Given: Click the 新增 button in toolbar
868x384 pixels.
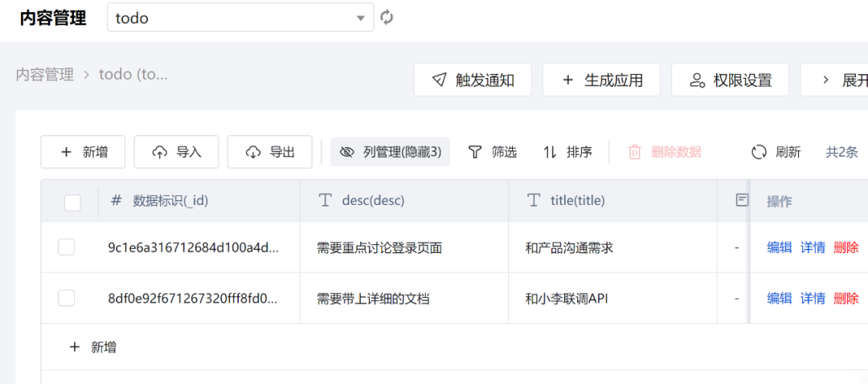Looking at the screenshot, I should [x=83, y=152].
